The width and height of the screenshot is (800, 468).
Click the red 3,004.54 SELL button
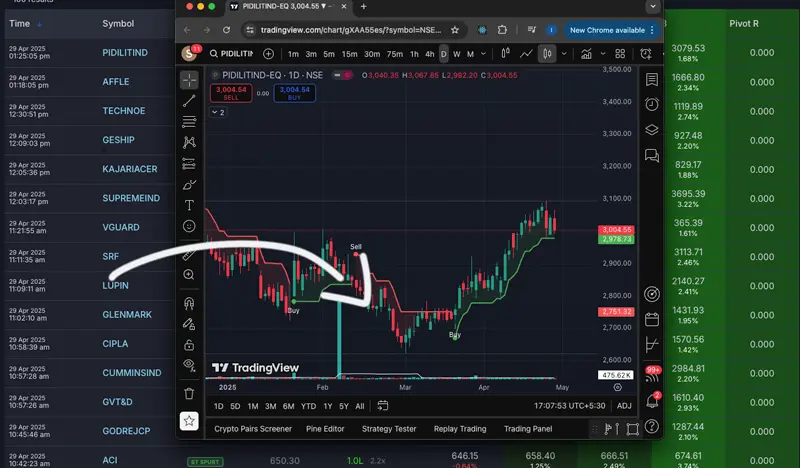click(x=231, y=93)
